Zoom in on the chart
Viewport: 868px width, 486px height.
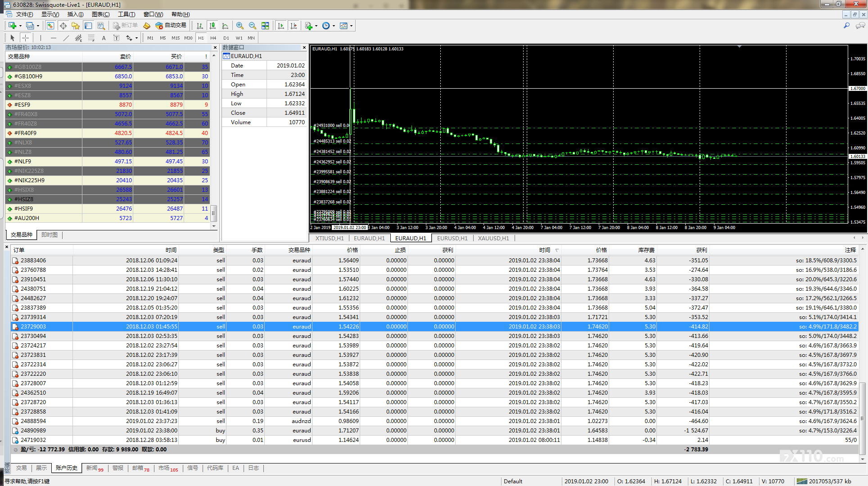pyautogui.click(x=240, y=26)
